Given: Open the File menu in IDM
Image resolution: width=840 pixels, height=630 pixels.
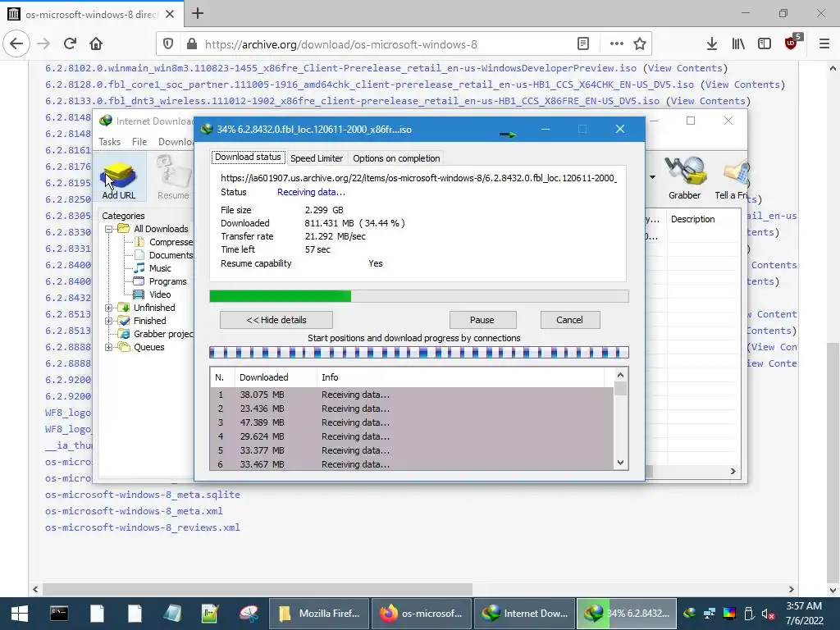Looking at the screenshot, I should [139, 141].
